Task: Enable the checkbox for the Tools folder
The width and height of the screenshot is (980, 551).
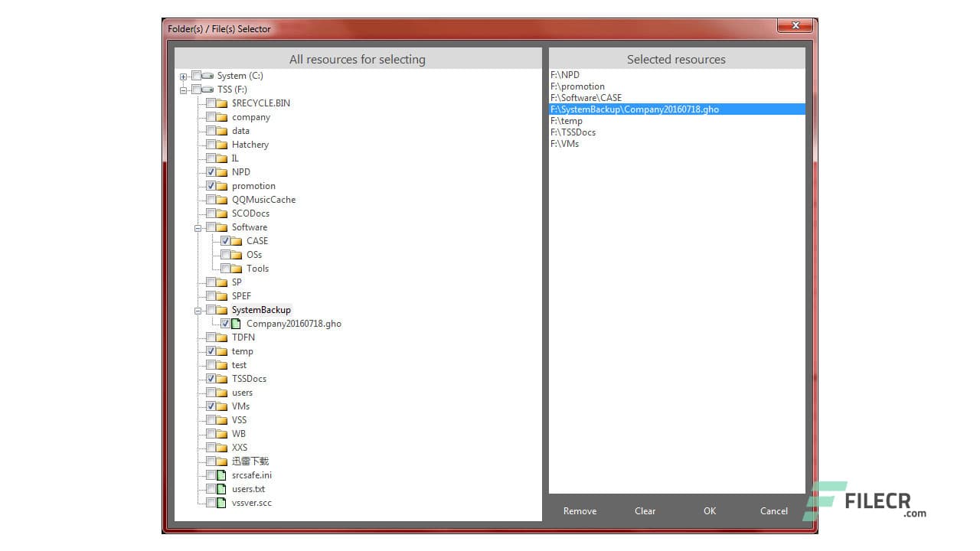Action: 225,268
